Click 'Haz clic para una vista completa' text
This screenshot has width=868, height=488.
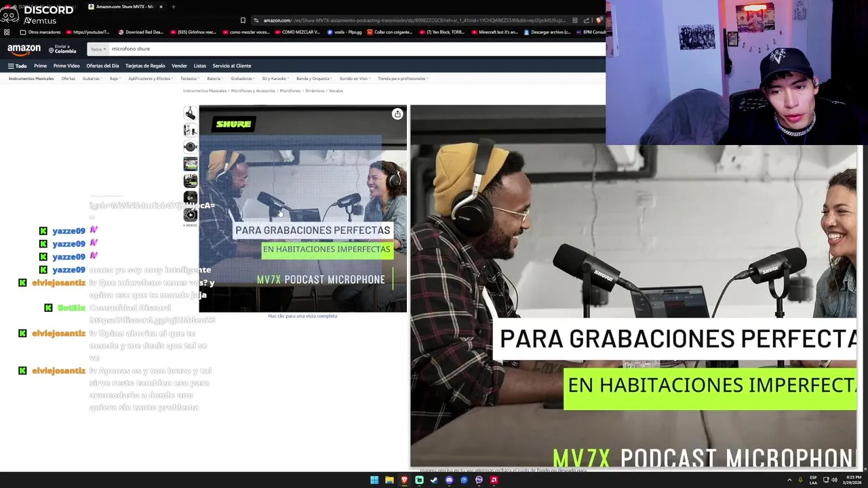click(x=302, y=316)
